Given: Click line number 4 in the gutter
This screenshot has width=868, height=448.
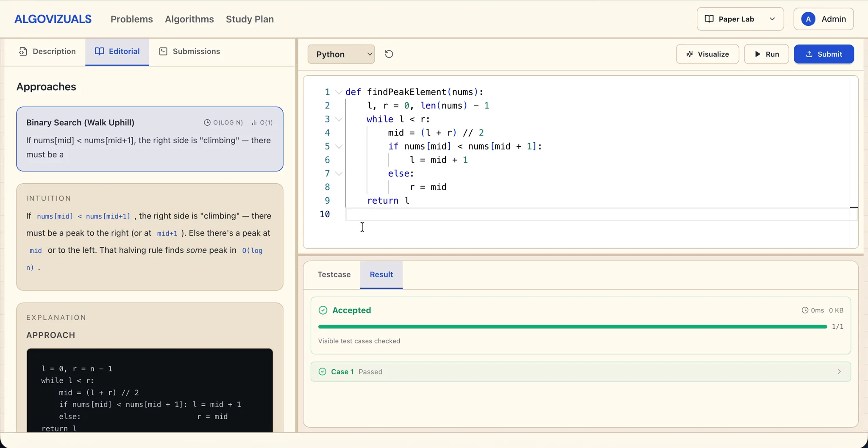Looking at the screenshot, I should point(327,133).
